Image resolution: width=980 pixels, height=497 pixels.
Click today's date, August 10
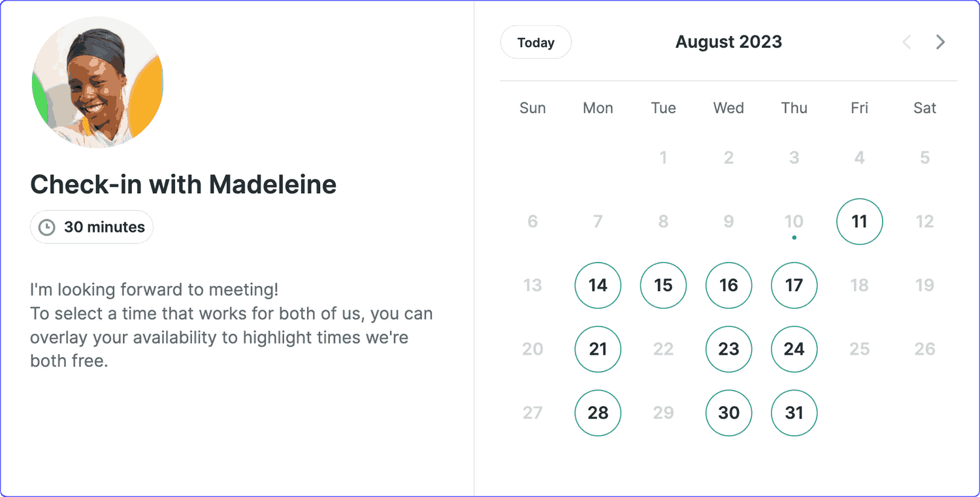[794, 221]
